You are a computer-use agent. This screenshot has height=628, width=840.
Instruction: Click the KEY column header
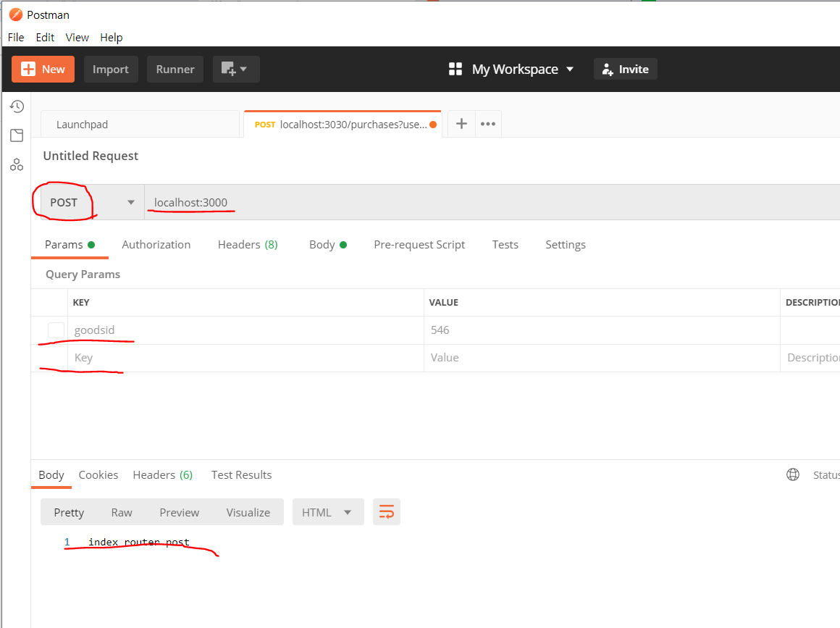81,303
